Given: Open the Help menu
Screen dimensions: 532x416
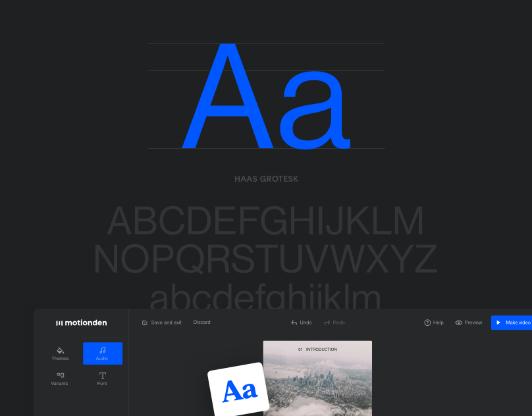Looking at the screenshot, I should click(434, 323).
